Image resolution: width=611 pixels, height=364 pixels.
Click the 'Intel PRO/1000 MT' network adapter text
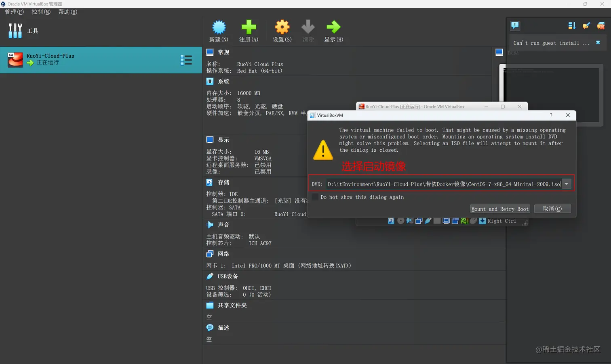tap(256, 266)
